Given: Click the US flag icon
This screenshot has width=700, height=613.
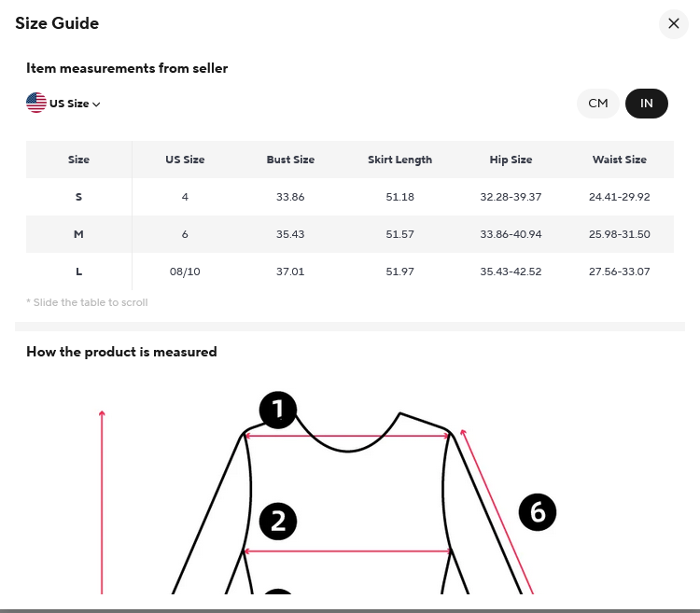Looking at the screenshot, I should click(36, 104).
